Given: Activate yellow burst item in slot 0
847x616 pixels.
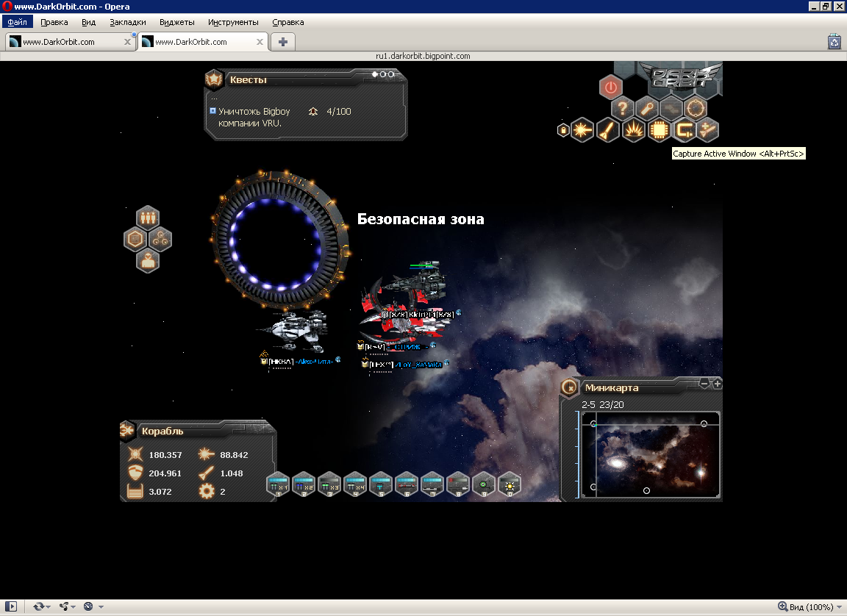Looking at the screenshot, I should pos(509,484).
